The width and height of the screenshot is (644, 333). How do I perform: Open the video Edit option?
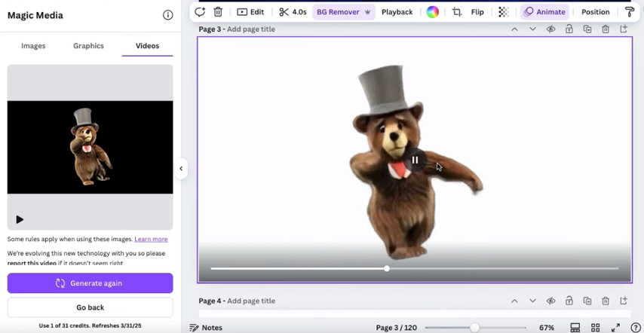click(x=250, y=12)
